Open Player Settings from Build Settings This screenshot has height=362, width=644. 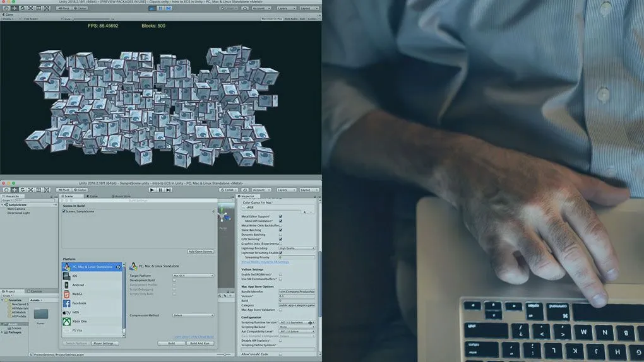point(105,344)
